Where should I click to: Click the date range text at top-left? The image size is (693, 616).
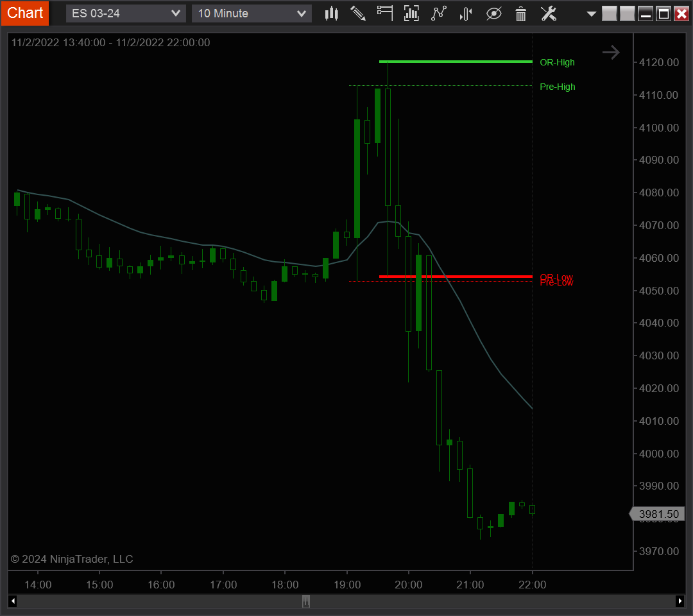[110, 42]
